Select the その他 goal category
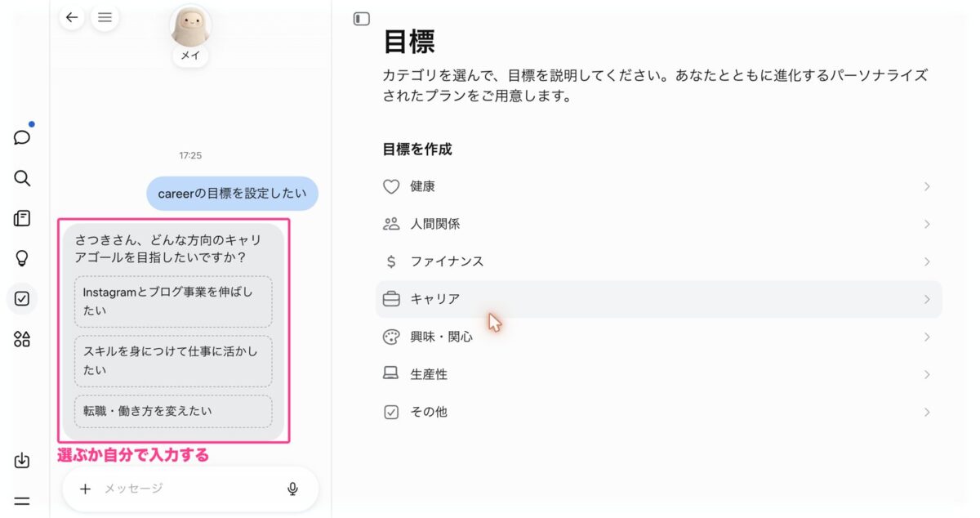980x518 pixels. coord(658,412)
